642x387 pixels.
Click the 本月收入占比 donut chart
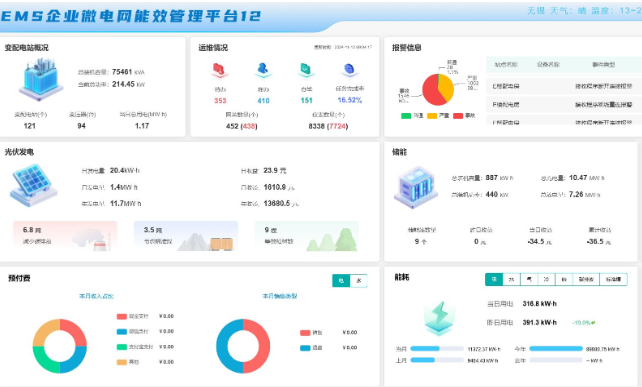[60, 346]
